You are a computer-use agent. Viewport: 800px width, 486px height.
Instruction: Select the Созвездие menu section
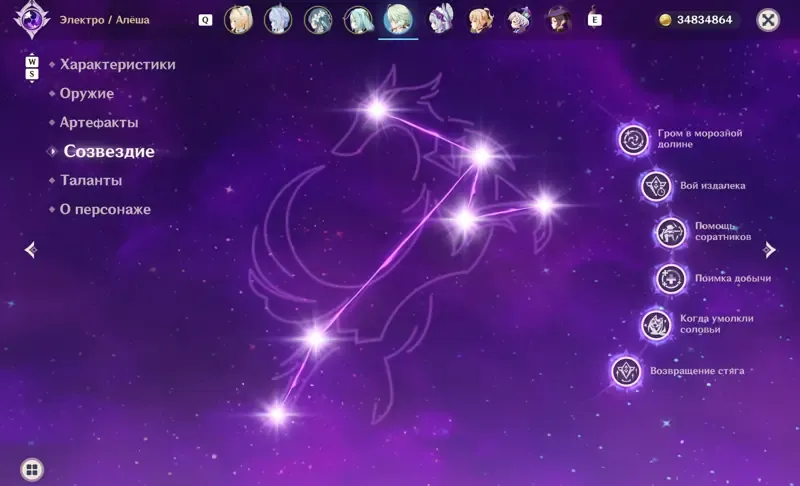pyautogui.click(x=109, y=151)
